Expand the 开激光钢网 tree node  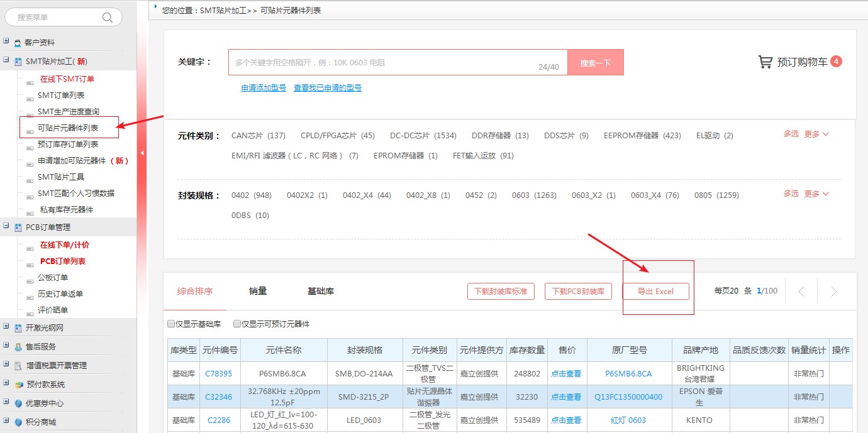pyautogui.click(x=6, y=327)
